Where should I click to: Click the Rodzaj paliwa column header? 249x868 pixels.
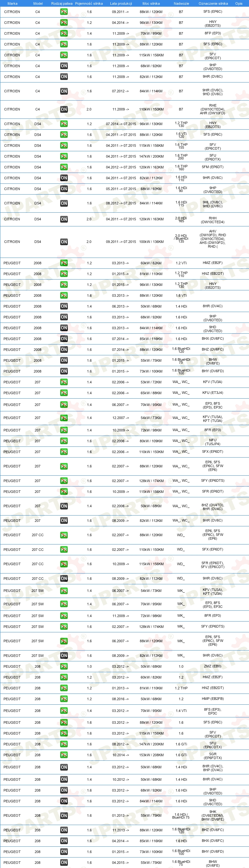click(x=62, y=4)
